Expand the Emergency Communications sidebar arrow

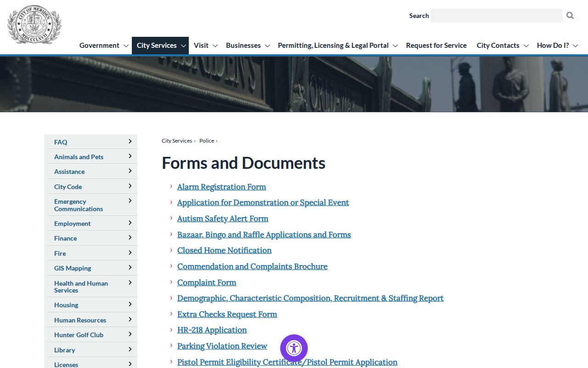point(130,201)
